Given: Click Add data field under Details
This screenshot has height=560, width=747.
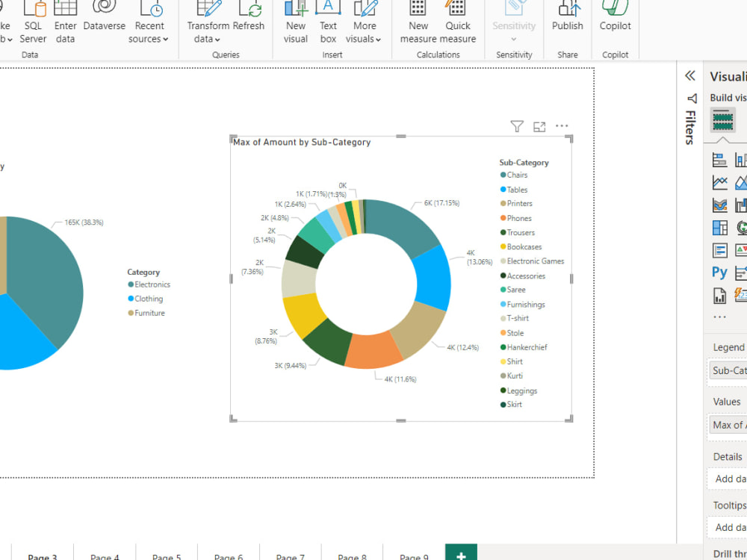Looking at the screenshot, I should click(x=728, y=479).
